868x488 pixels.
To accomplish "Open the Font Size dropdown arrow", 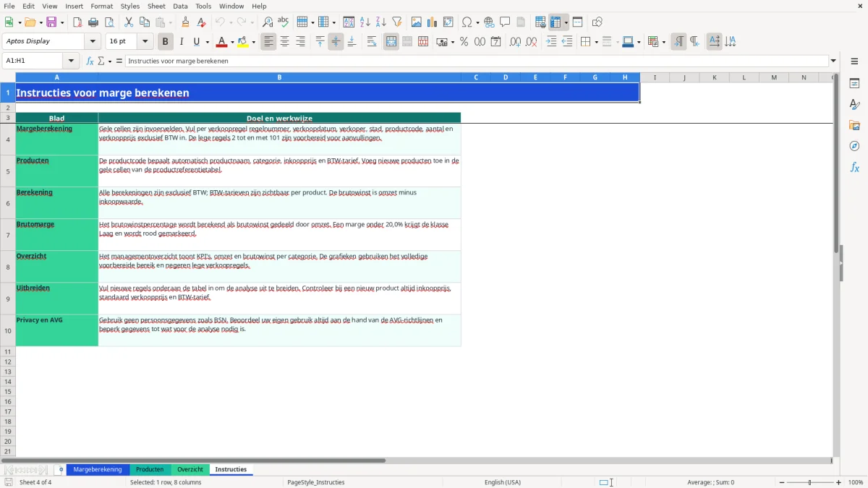I will pos(145,42).
